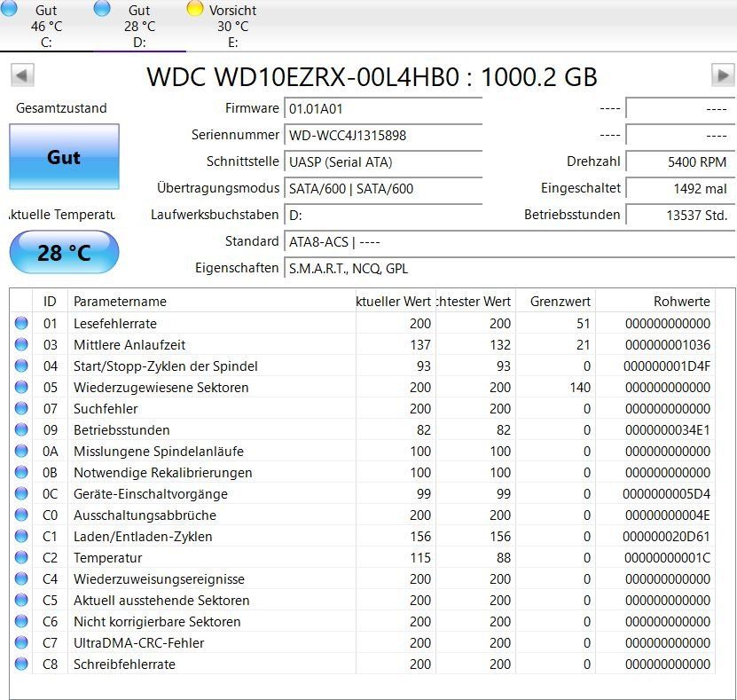Click status orb for Schreibfehlerrate
The height and width of the screenshot is (700, 737).
[21, 664]
